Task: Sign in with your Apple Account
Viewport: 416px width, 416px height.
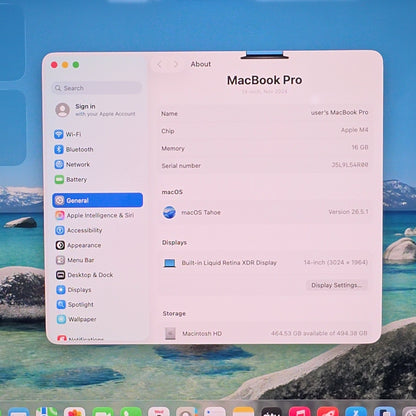Action: tap(97, 110)
